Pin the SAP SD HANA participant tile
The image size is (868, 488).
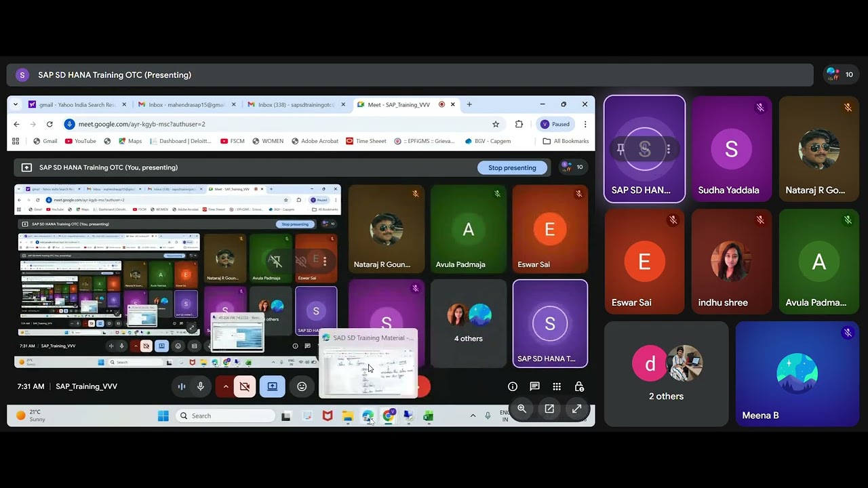click(x=620, y=149)
